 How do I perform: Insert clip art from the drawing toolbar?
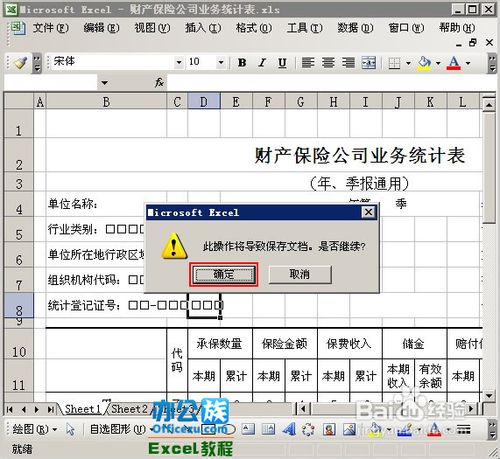[329, 429]
